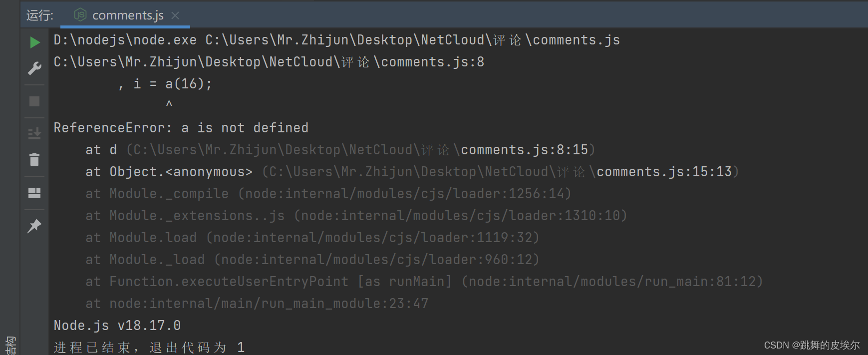Close the comments.js run tab
This screenshot has height=355, width=868.
pos(175,15)
